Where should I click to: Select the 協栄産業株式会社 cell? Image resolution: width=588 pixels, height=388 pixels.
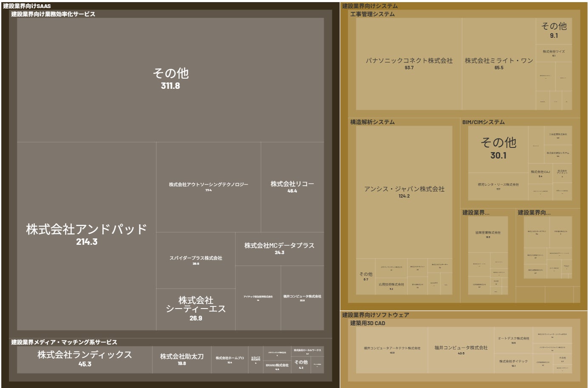[488, 235]
